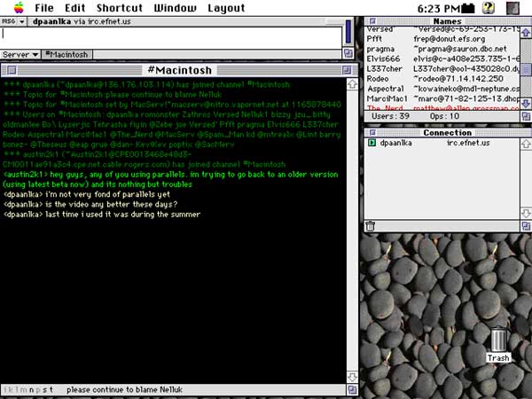Click scroll-down arrow in #Macintosh window
The height and width of the screenshot is (399, 532).
352,377
